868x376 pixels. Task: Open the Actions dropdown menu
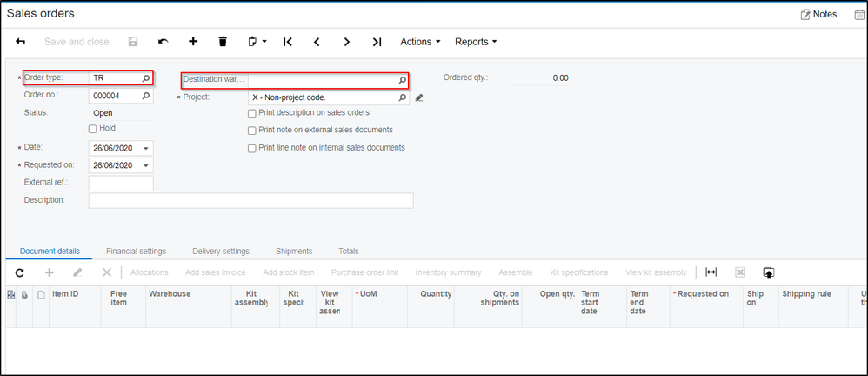click(420, 42)
